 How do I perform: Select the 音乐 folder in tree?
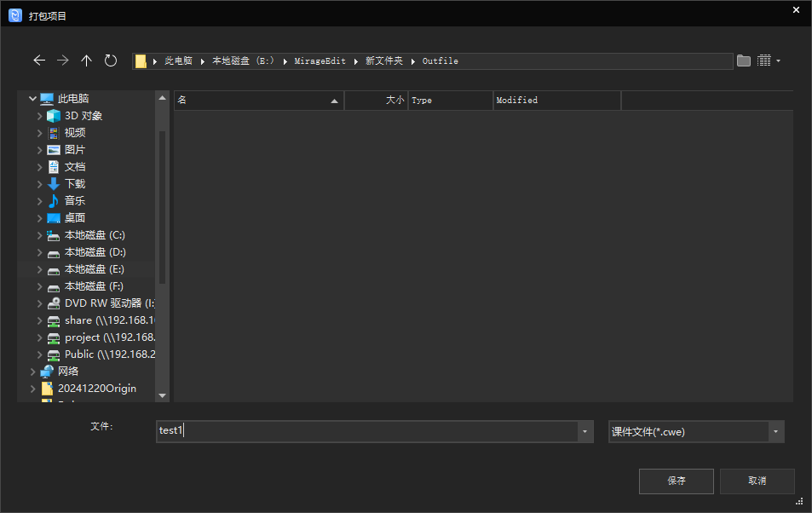(x=75, y=201)
